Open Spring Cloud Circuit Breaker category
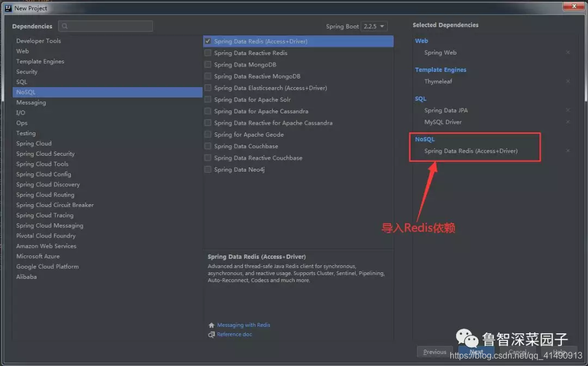588x366 pixels. 107,205
